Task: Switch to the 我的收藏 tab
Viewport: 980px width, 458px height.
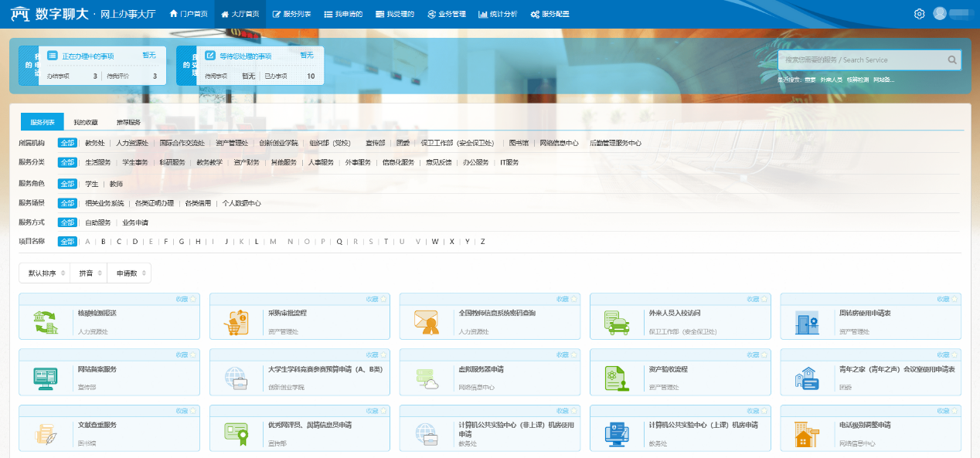Action: pos(86,122)
